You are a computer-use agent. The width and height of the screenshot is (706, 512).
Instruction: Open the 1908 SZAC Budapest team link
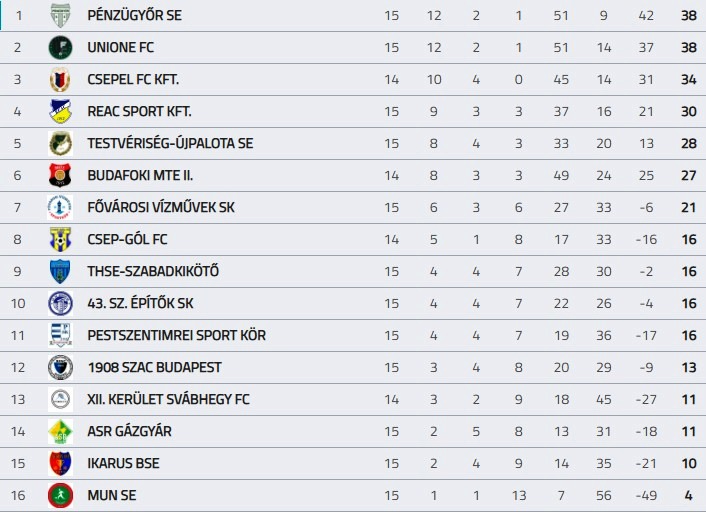154,368
